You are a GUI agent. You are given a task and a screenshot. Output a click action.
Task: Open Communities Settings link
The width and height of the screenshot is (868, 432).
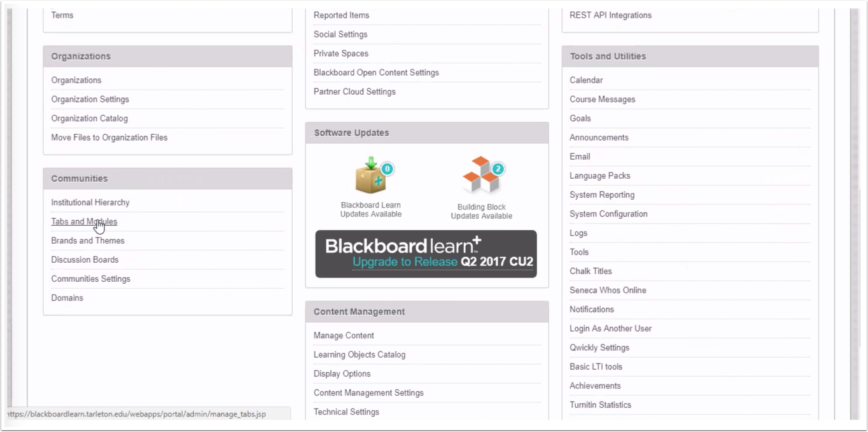90,279
